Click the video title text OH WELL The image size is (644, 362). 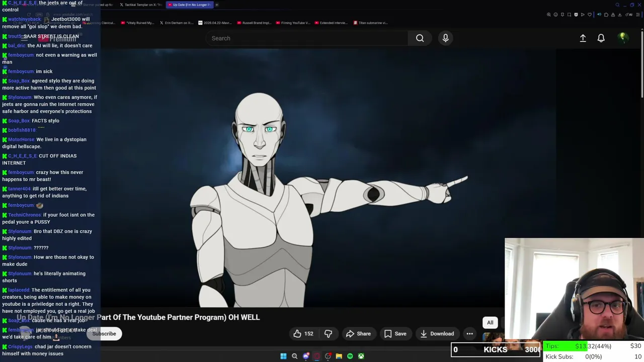tap(244, 317)
